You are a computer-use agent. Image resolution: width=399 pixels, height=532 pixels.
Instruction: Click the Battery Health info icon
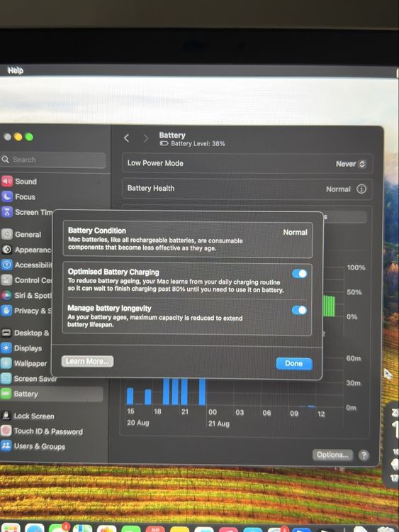pyautogui.click(x=361, y=189)
